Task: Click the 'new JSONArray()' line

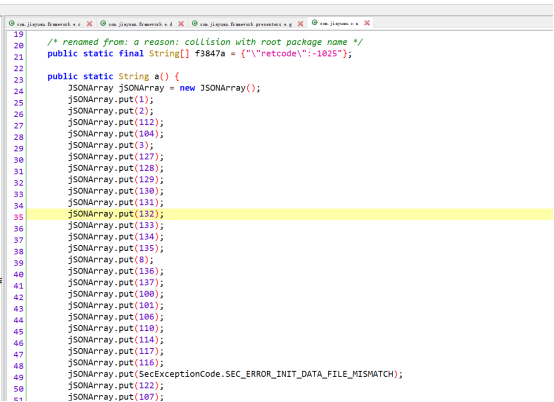Action: (x=164, y=88)
